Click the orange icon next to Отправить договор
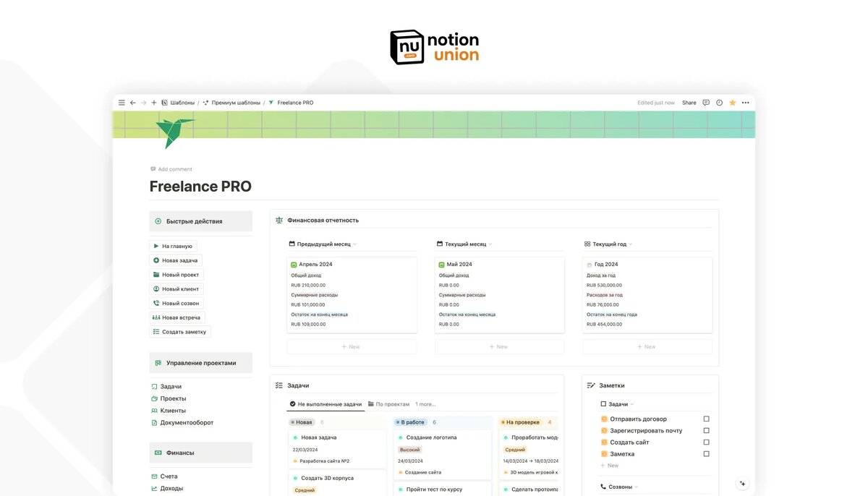 pyautogui.click(x=604, y=419)
